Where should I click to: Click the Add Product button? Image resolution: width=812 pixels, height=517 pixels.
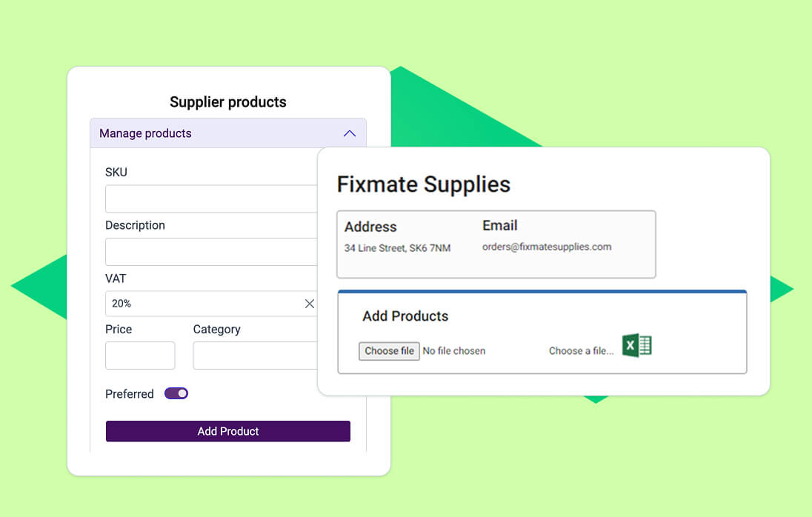(x=227, y=431)
